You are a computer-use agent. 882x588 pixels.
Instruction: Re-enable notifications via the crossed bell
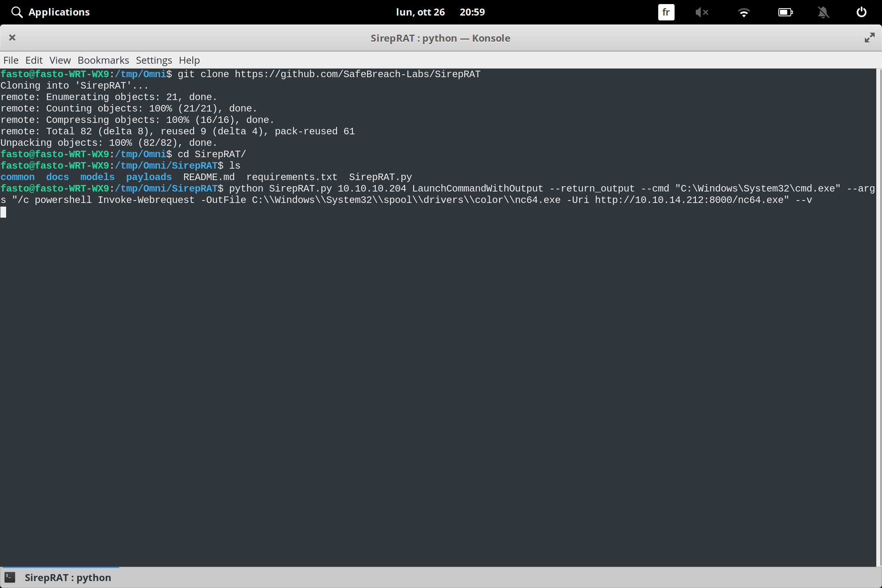click(x=823, y=12)
